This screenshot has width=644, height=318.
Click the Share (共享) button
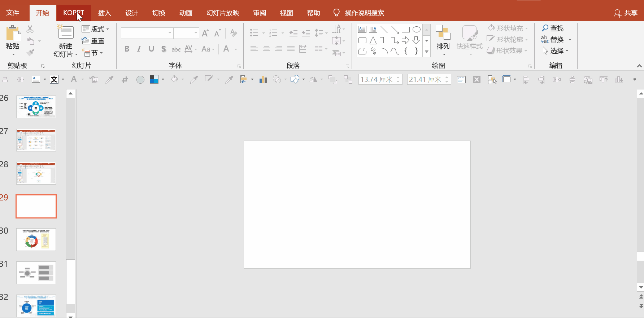626,13
